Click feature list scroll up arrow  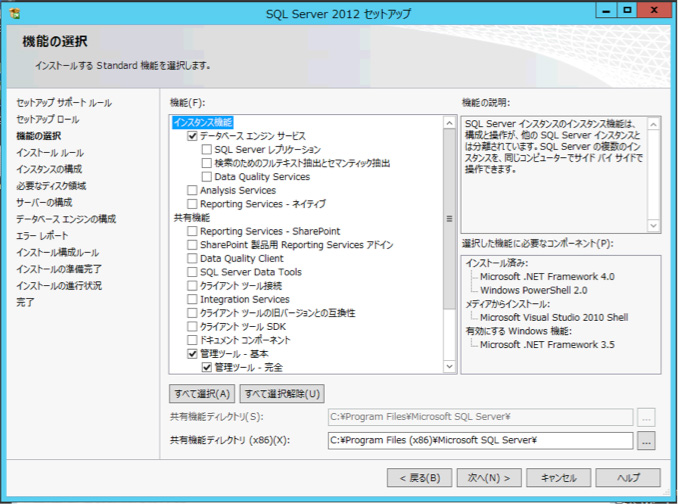click(x=450, y=123)
